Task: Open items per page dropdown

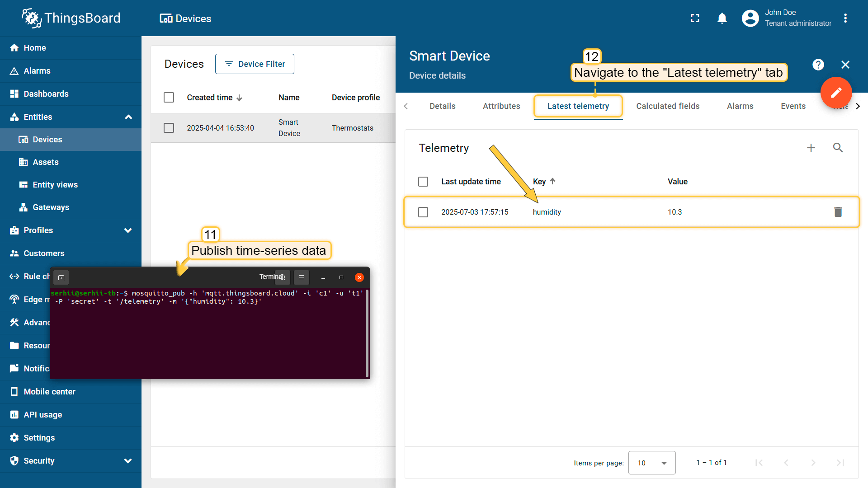Action: tap(651, 463)
